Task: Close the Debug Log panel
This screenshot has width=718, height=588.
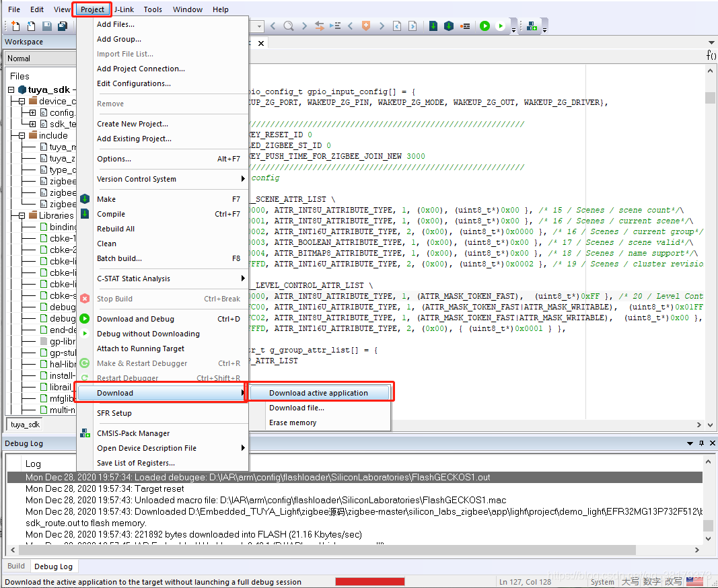Action: (712, 443)
